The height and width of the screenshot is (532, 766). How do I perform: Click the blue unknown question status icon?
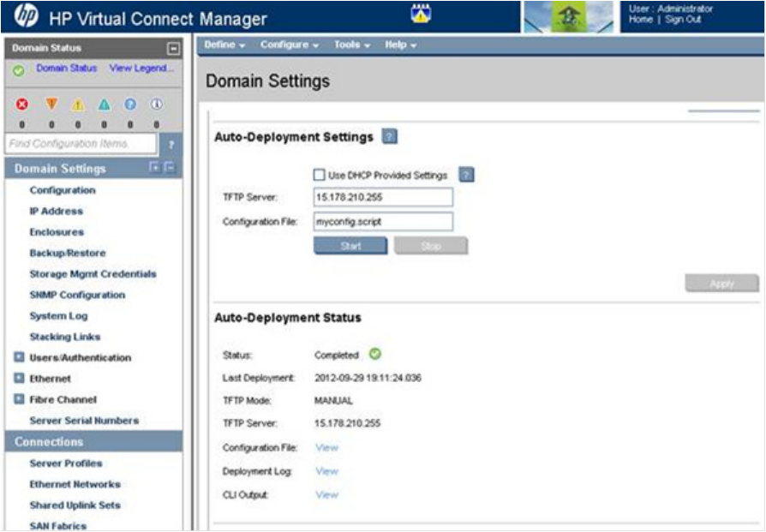130,104
